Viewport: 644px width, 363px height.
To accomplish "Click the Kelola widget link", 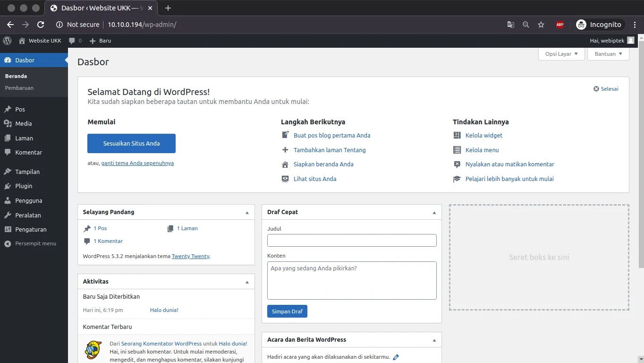I will click(x=484, y=135).
